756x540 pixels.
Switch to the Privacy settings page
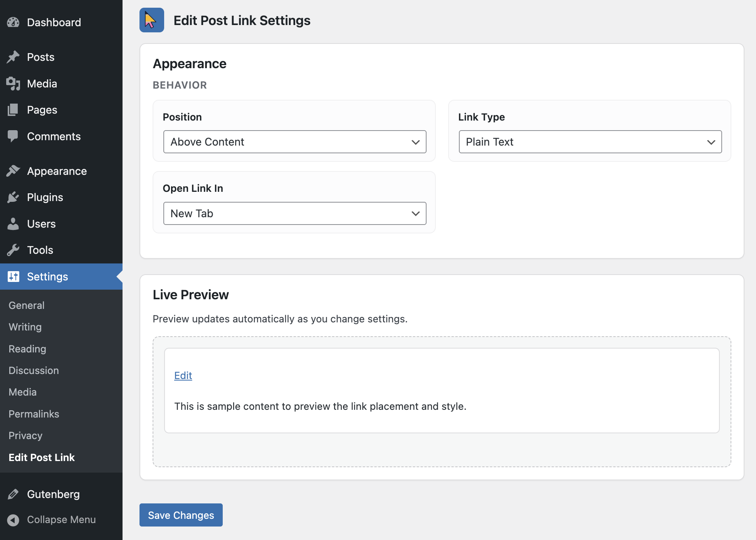tap(25, 435)
